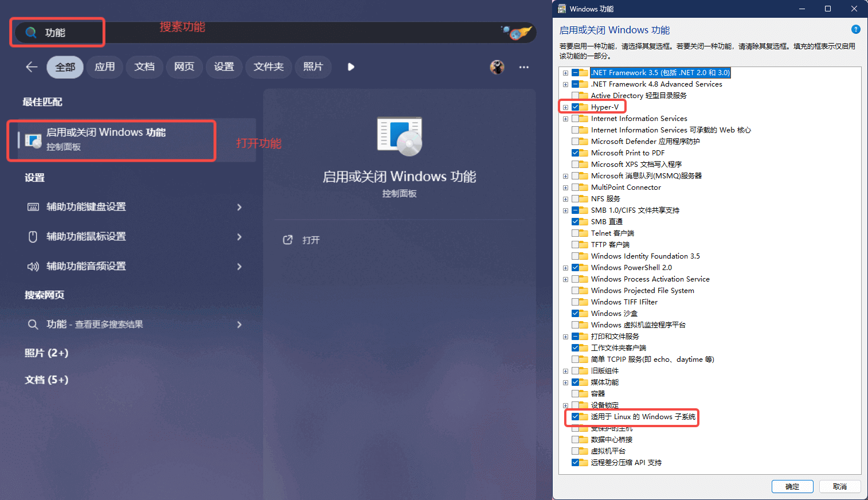Select the TFTP 客户端 row
The image size is (868, 500).
pos(610,245)
